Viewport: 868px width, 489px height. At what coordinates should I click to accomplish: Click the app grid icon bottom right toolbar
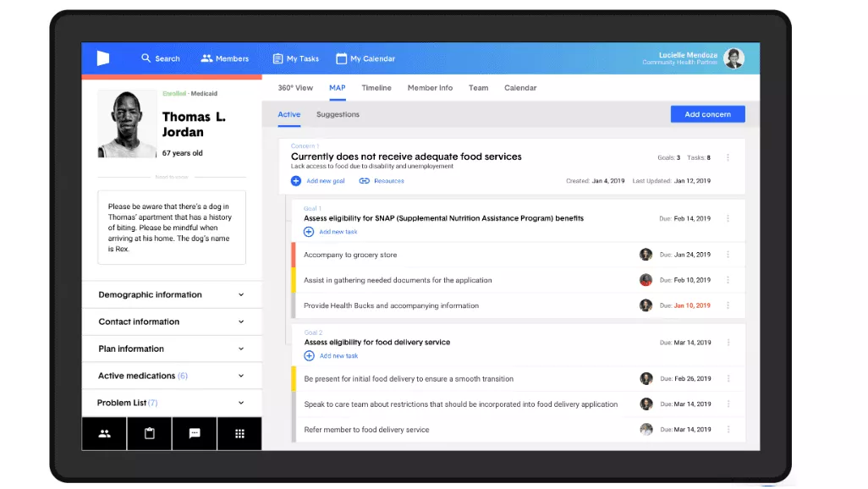pyautogui.click(x=240, y=433)
